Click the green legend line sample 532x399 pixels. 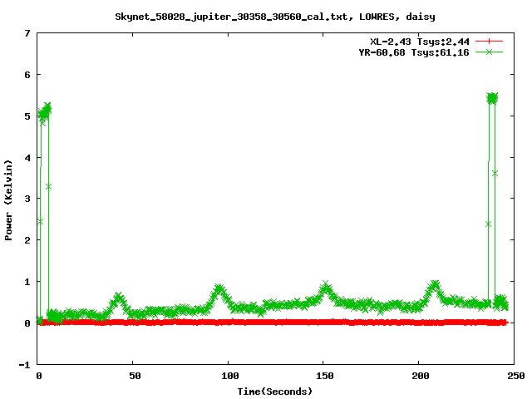(x=489, y=52)
